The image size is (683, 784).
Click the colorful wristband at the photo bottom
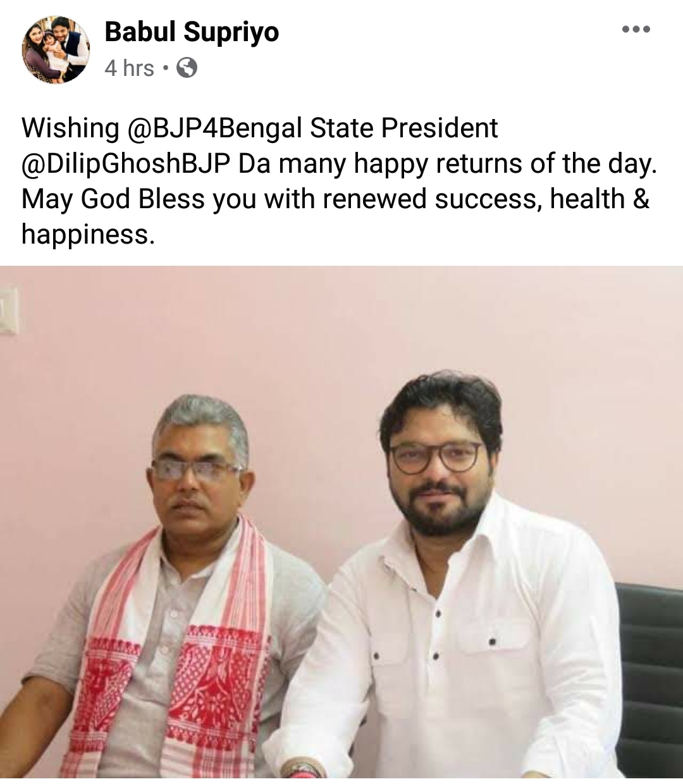click(x=304, y=771)
